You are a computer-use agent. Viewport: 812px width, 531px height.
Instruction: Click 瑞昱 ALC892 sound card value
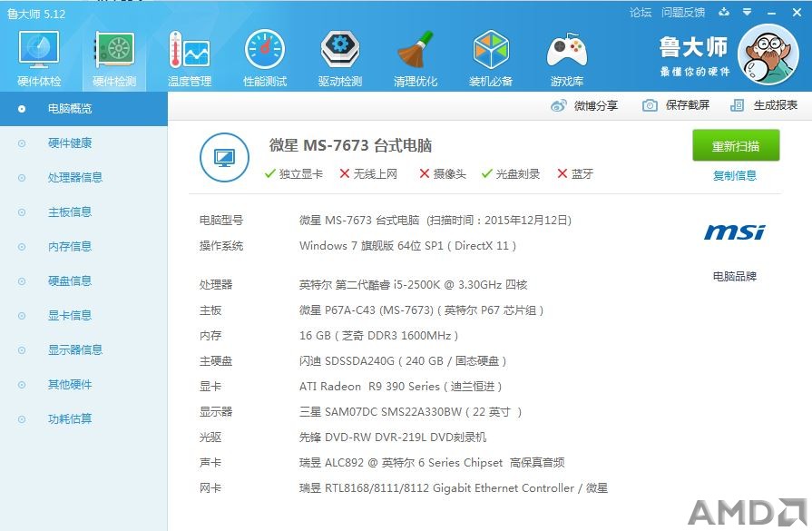pyautogui.click(x=432, y=462)
